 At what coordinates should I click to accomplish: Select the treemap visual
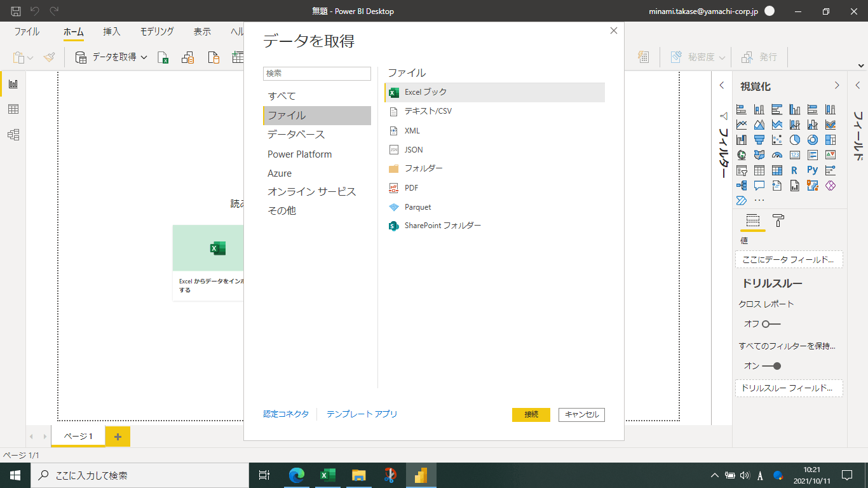[831, 140]
